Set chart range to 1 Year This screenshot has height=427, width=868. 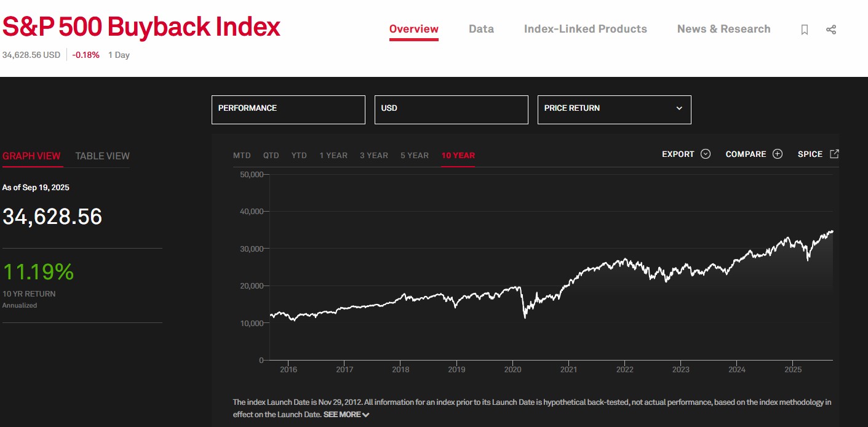[x=333, y=155]
